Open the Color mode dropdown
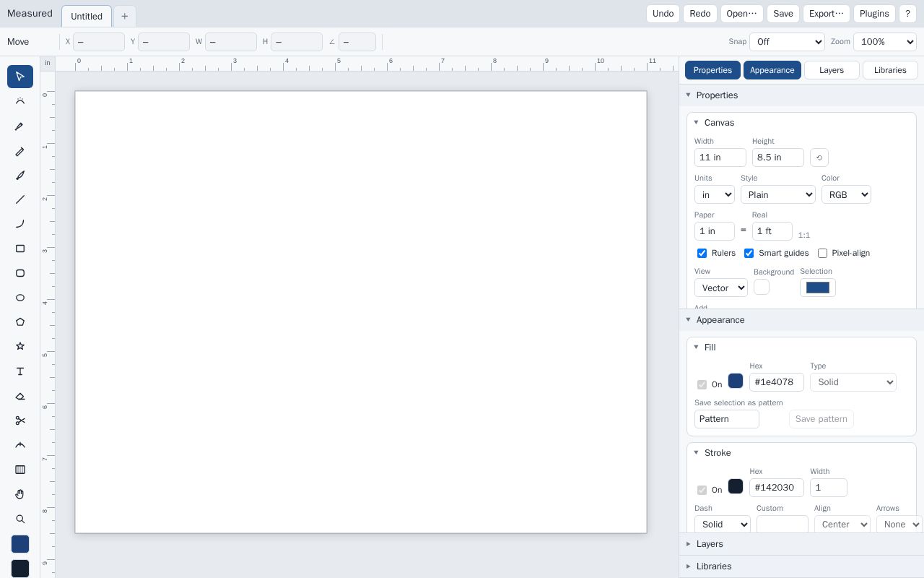924x578 pixels. (846, 194)
